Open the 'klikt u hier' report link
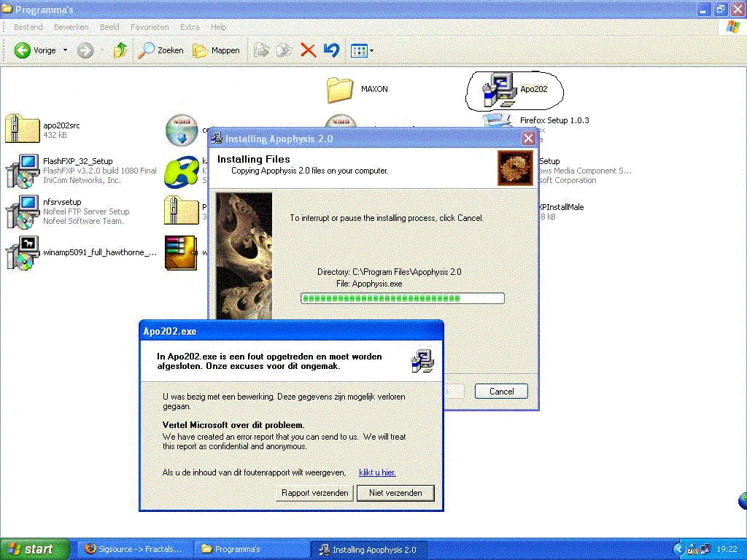The width and height of the screenshot is (747, 560). coord(377,472)
